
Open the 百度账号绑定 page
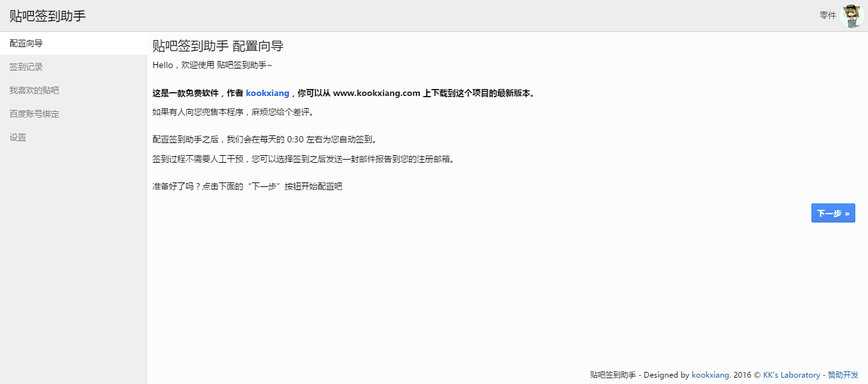pyautogui.click(x=33, y=114)
